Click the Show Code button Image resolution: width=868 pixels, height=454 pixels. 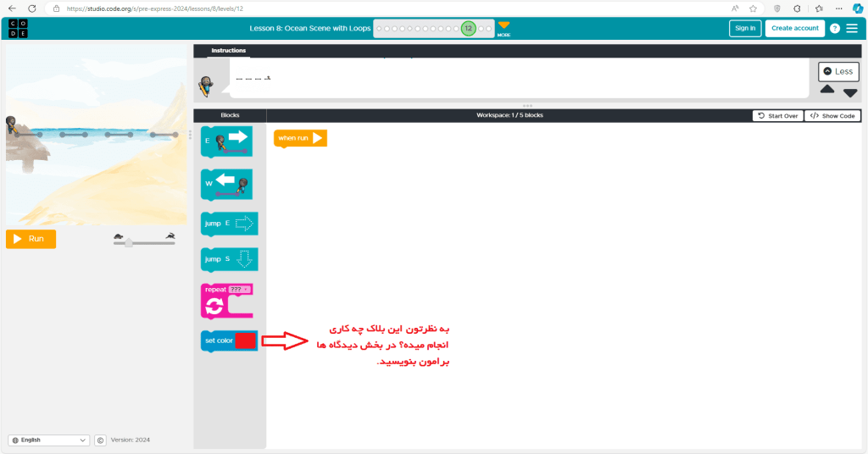tap(832, 115)
